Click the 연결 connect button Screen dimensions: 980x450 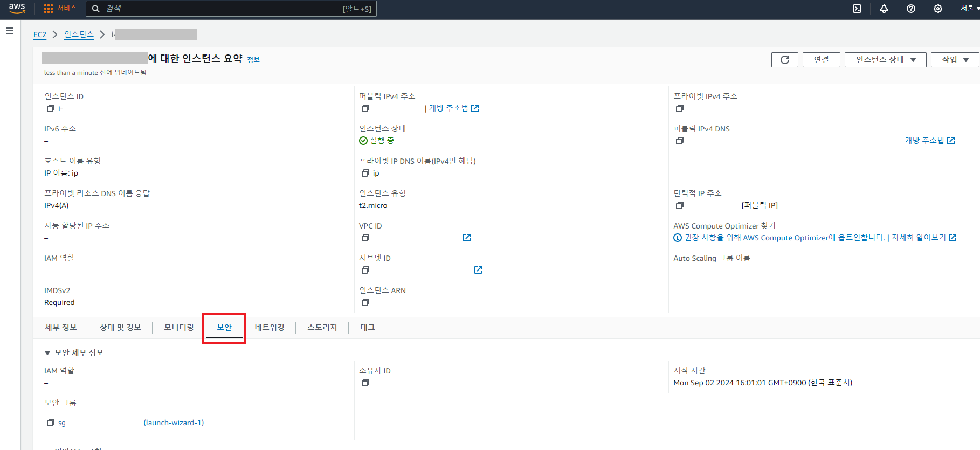pyautogui.click(x=822, y=60)
